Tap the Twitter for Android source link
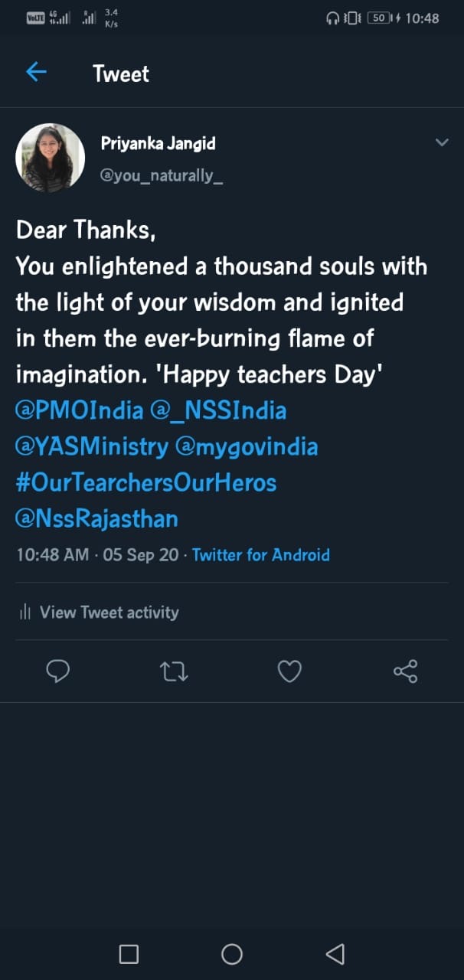This screenshot has height=980, width=464. (x=261, y=554)
